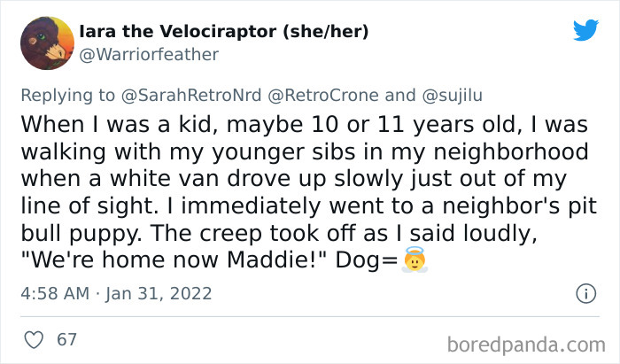Click the Twitter bird logo

pos(585,30)
